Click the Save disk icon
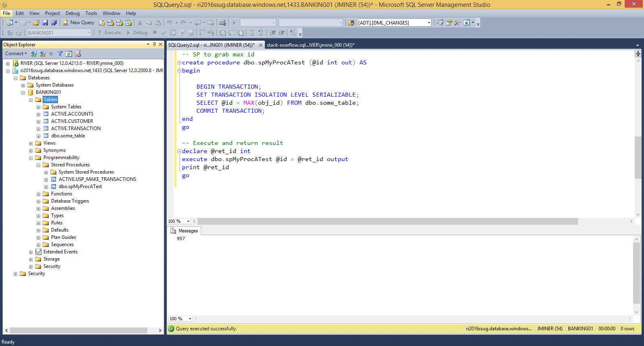 pos(45,23)
